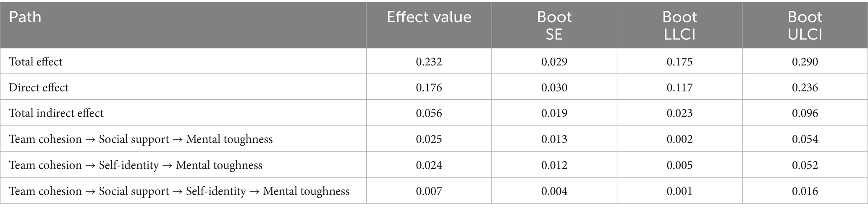The height and width of the screenshot is (211, 868).
Task: Click the Path column header
Action: click(x=25, y=17)
